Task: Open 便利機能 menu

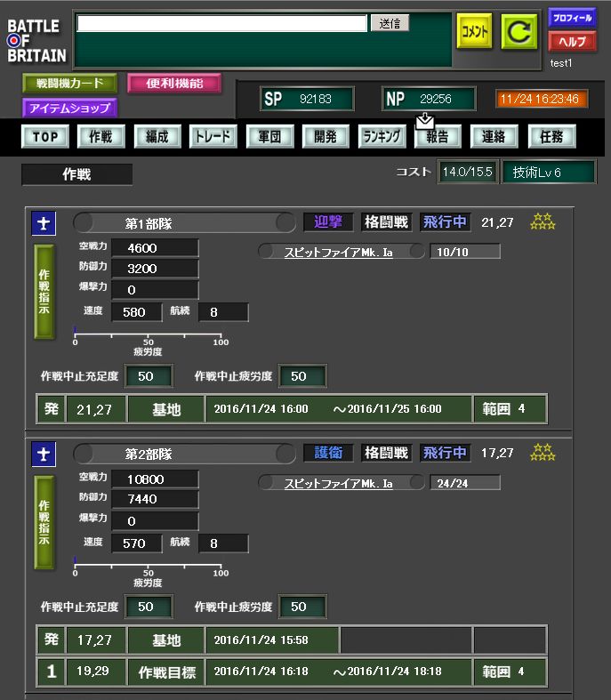Action: 174,83
